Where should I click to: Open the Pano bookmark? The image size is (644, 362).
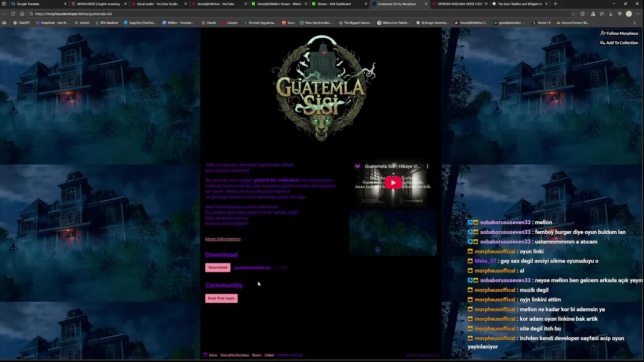point(316,23)
